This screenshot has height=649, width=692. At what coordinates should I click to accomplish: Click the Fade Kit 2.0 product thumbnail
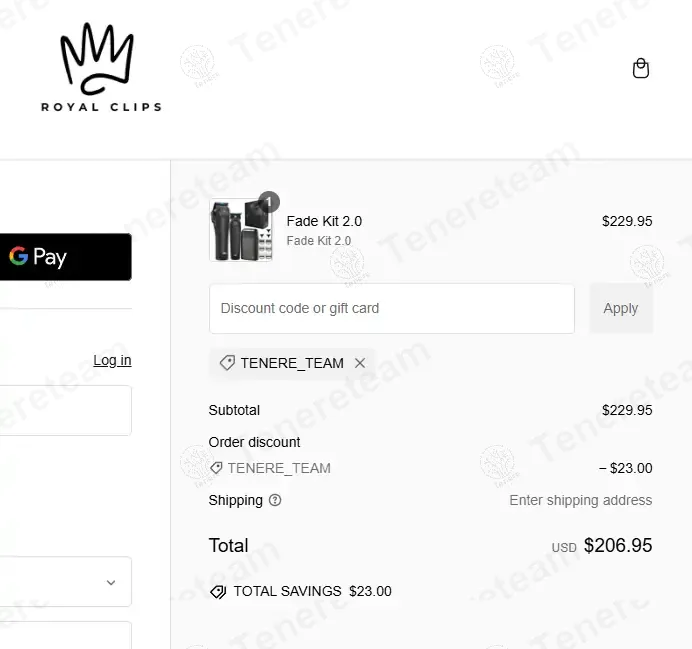click(x=239, y=231)
